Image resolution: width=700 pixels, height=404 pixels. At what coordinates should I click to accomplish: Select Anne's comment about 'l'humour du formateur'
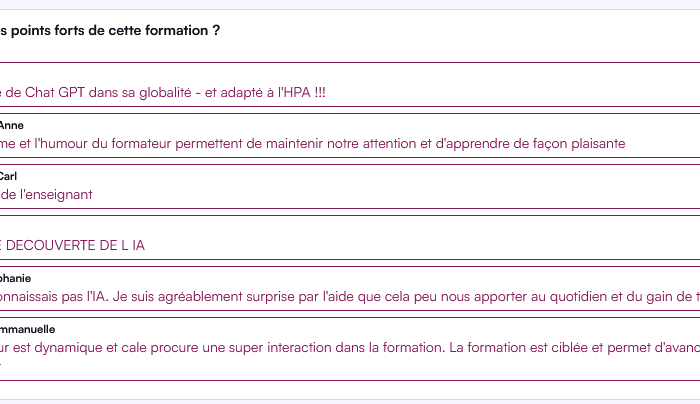(x=312, y=143)
